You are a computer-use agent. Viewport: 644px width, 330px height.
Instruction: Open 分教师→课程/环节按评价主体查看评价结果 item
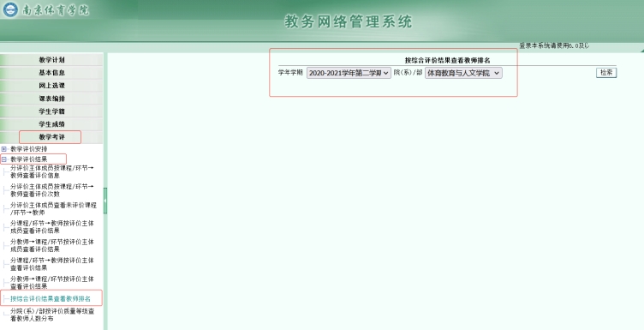point(51,282)
